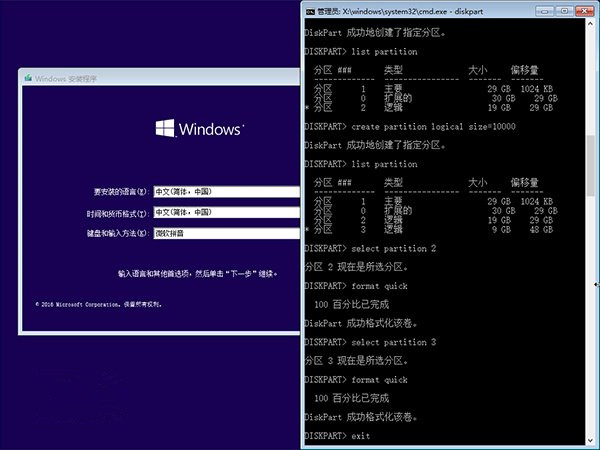Click the '时间和货币格式' label
Viewport: 600px width, 450px height.
[x=117, y=214]
